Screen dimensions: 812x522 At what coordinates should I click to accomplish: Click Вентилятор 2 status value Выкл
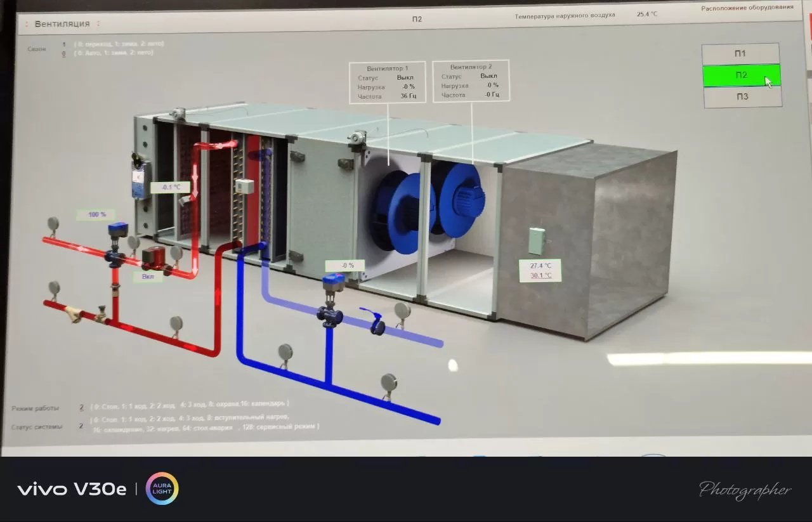pos(488,76)
